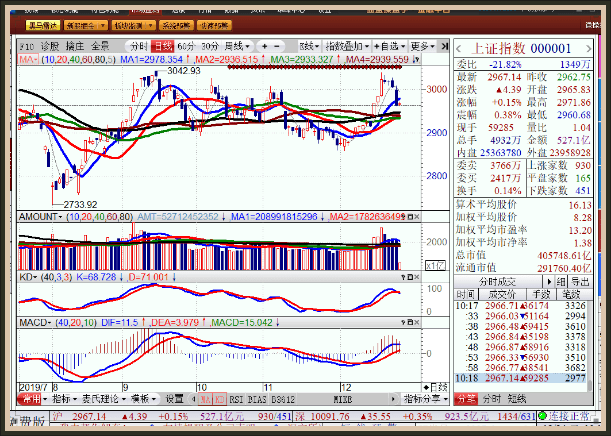Toggle the KD indicator tab
Viewport: 611px width, 436px height.
[x=220, y=399]
